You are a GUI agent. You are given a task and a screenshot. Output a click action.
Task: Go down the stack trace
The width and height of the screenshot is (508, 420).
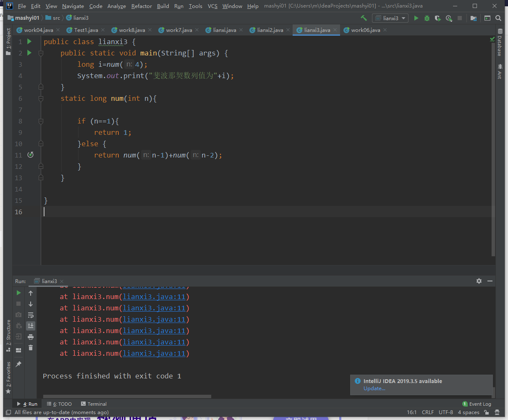(x=31, y=304)
